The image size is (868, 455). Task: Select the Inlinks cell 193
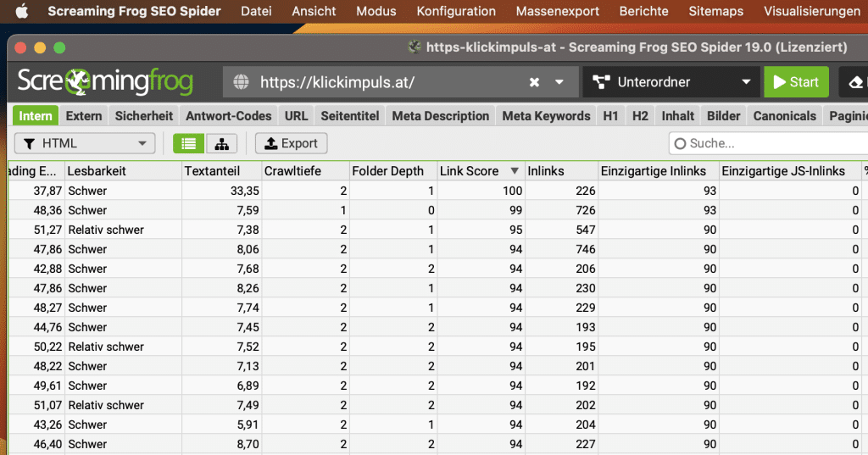click(x=561, y=327)
